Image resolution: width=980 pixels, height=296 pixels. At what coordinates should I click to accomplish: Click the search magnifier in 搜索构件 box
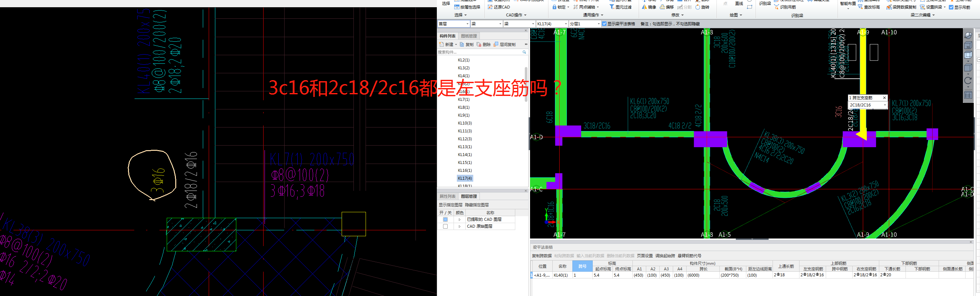pos(524,52)
